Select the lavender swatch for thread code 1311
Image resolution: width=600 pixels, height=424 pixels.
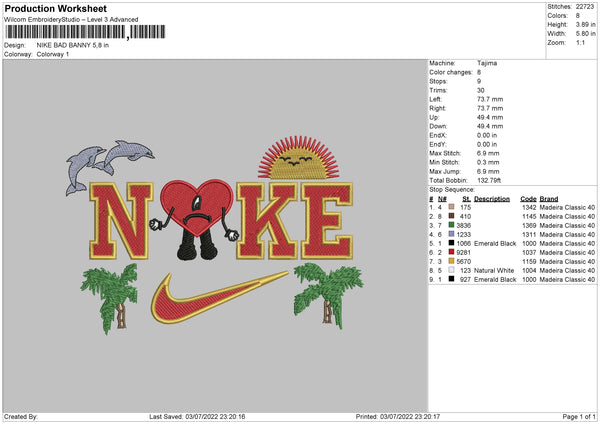point(451,234)
